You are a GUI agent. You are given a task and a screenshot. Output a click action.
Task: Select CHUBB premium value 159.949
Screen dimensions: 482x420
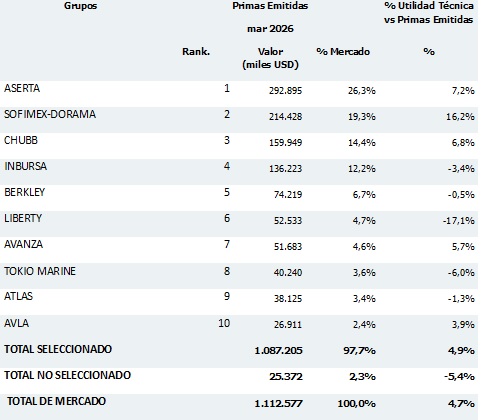(x=286, y=143)
